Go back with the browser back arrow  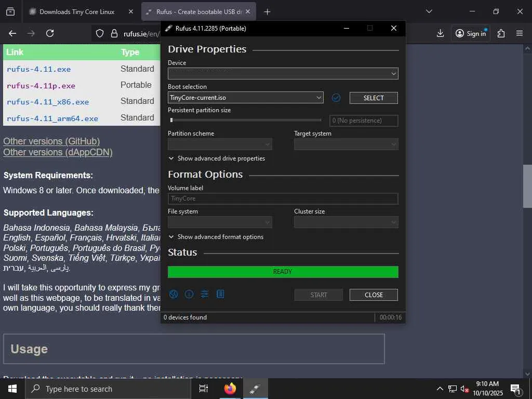click(x=12, y=33)
